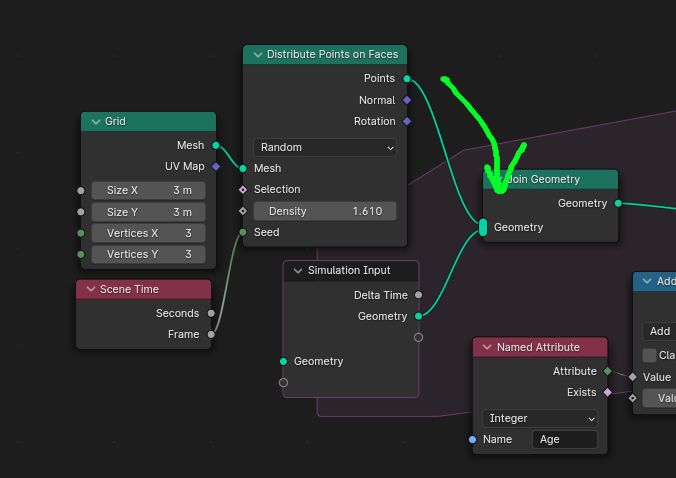
Task: Select the Join Geometry node header
Action: (x=551, y=179)
